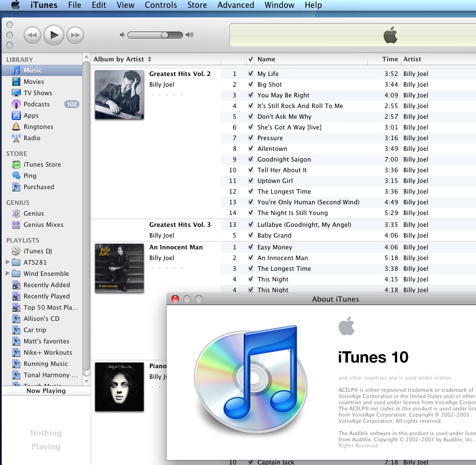The height and width of the screenshot is (465, 476).
Task: Sort songs by Name column header
Action: [x=312, y=59]
